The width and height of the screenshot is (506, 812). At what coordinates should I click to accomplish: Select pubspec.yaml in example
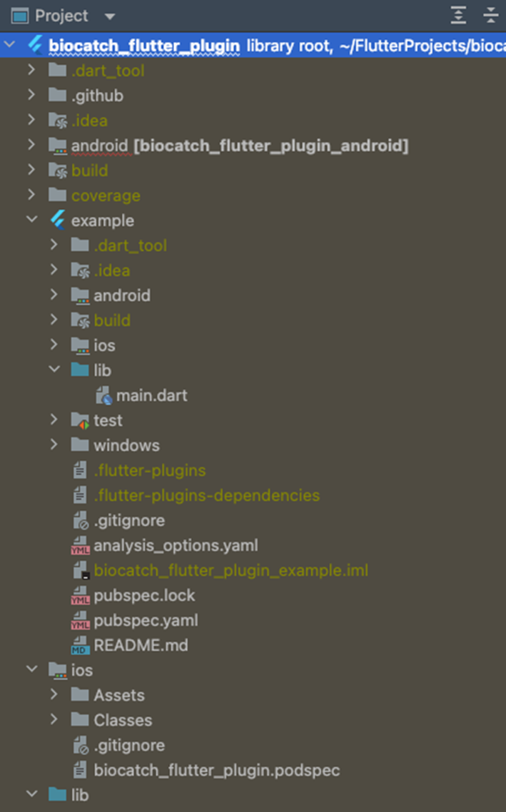pos(146,620)
